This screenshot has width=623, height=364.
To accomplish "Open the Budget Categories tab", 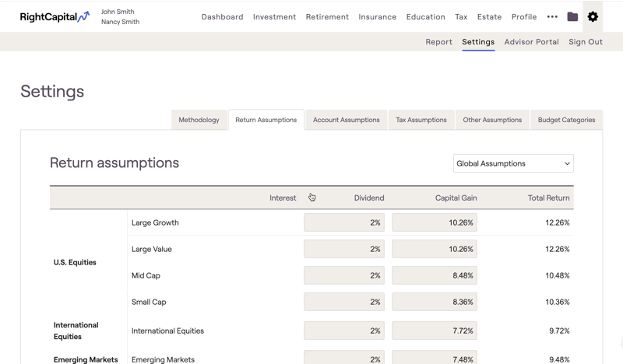I will tap(566, 120).
